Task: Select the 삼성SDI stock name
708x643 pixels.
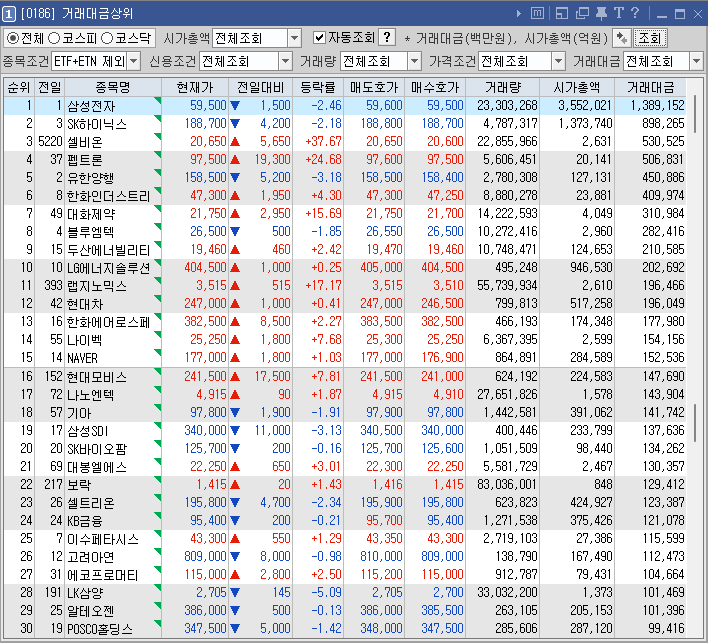Action: (x=88, y=431)
